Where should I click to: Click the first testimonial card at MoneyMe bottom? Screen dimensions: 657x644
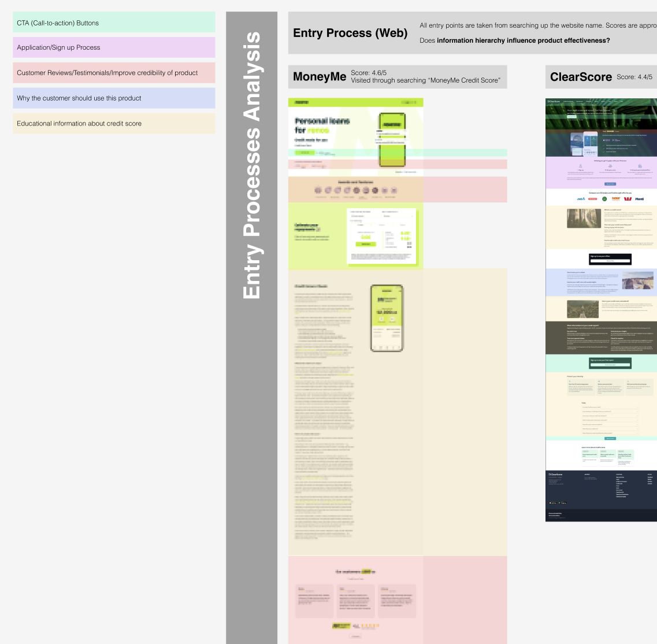click(314, 601)
